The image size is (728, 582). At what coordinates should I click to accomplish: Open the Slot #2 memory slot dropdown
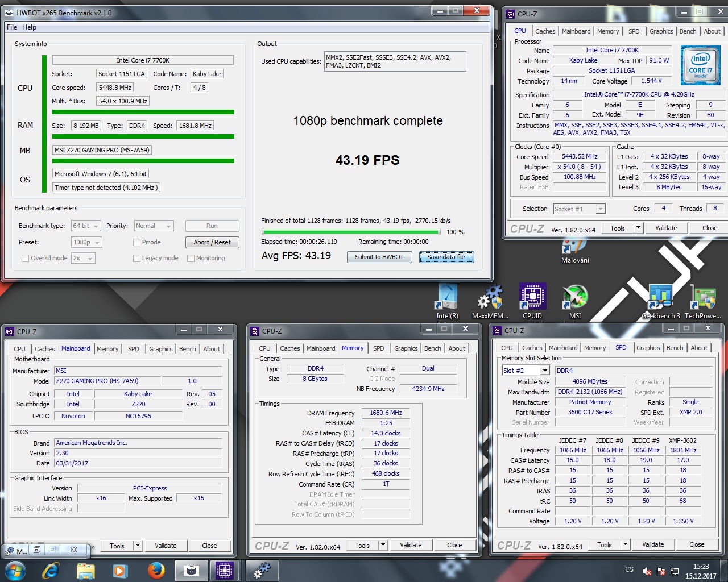[526, 371]
